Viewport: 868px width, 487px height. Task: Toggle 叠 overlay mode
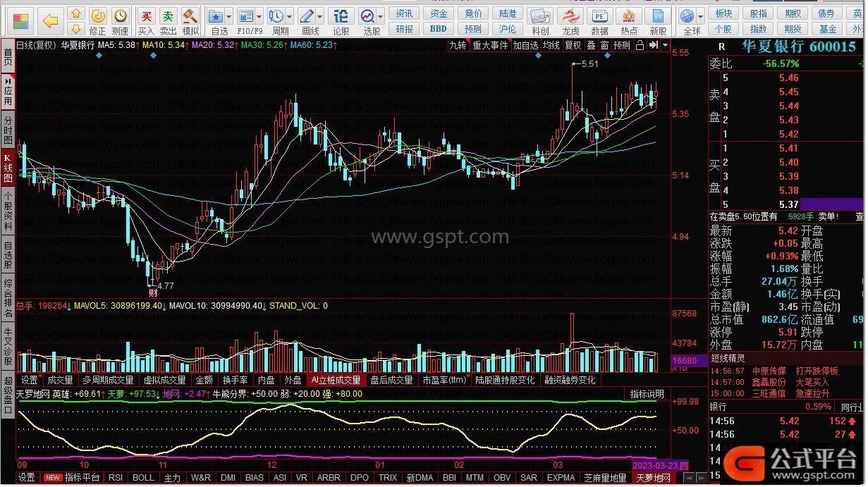[x=591, y=45]
